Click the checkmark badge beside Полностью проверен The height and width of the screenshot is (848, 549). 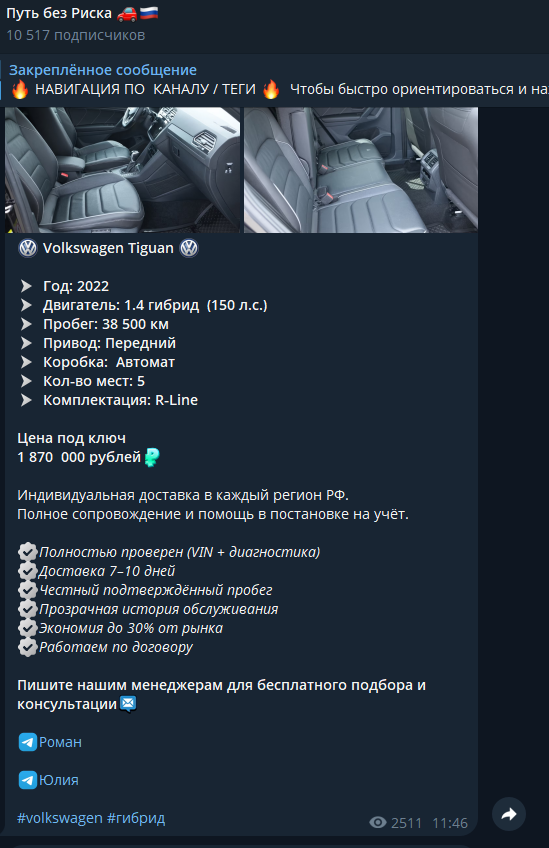click(28, 552)
